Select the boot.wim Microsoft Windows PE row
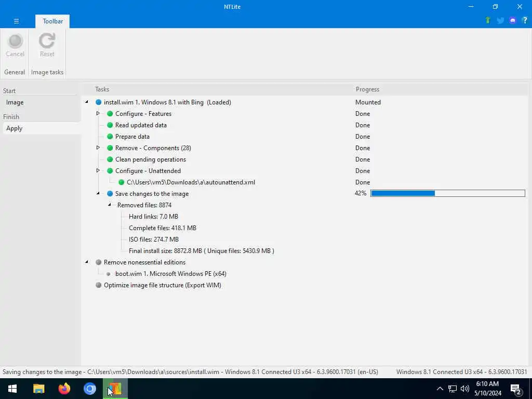Viewport: 532px width, 399px height. 170,274
